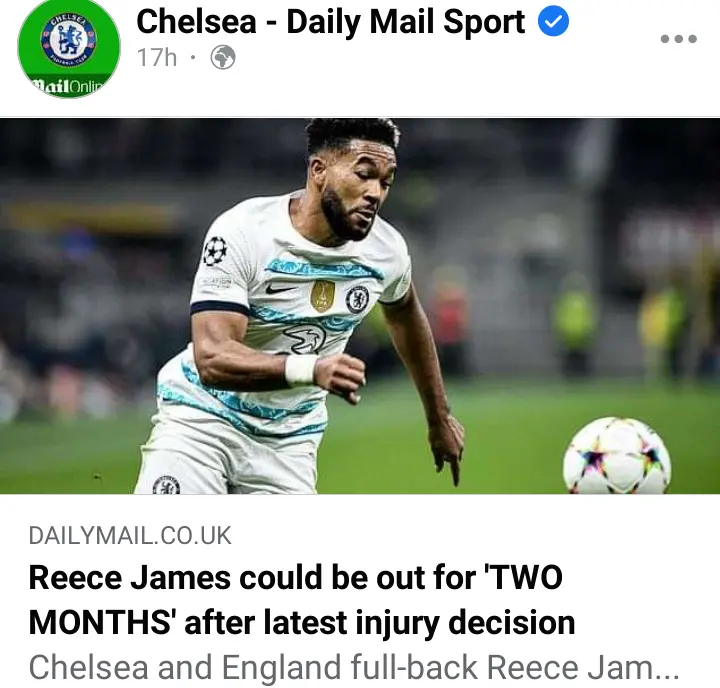
Task: Click the Chelsea and England full-back description
Action: pos(354,667)
